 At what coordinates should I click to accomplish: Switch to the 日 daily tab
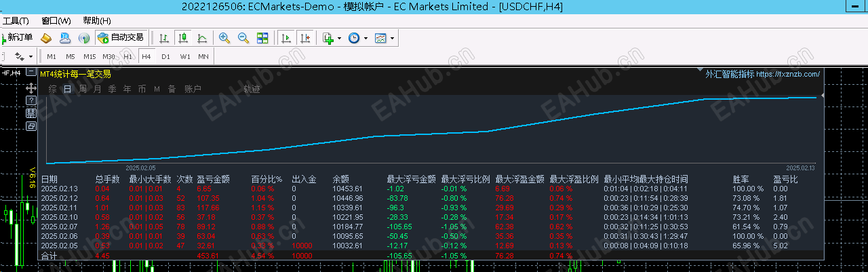click(x=68, y=89)
